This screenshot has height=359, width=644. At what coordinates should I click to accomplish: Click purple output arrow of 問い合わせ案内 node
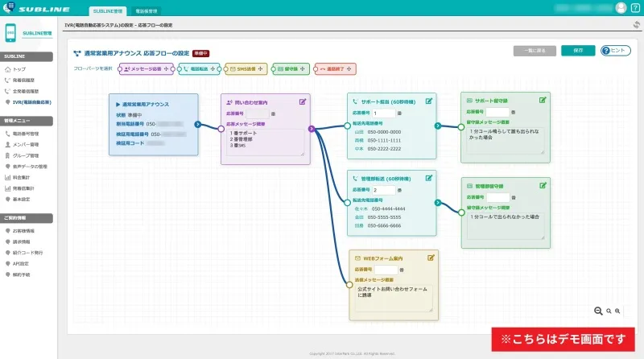(x=312, y=129)
